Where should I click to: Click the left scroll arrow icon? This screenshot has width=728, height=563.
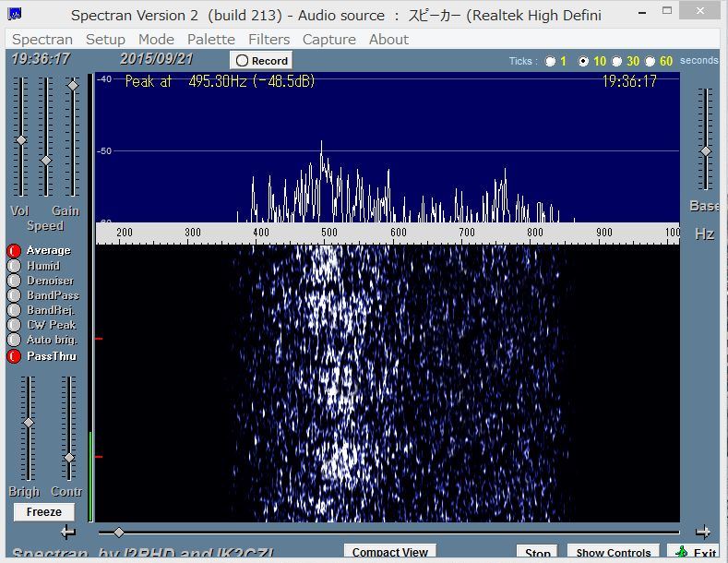coord(68,532)
